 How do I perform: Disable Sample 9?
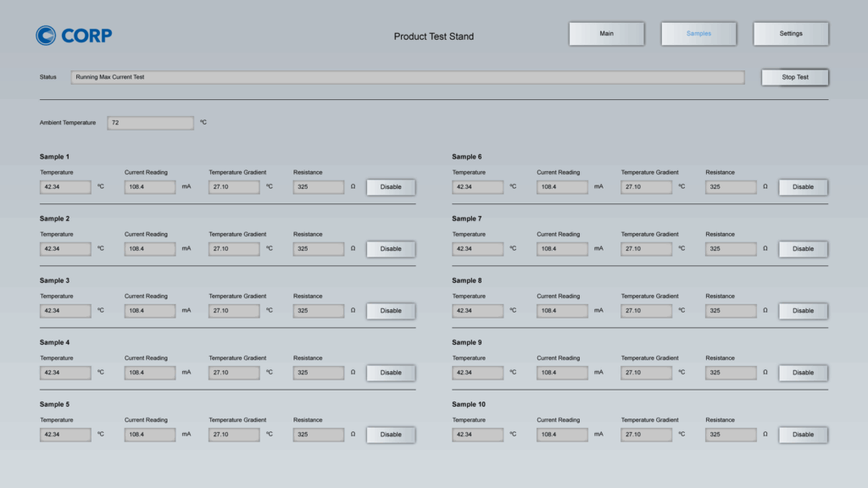(804, 373)
